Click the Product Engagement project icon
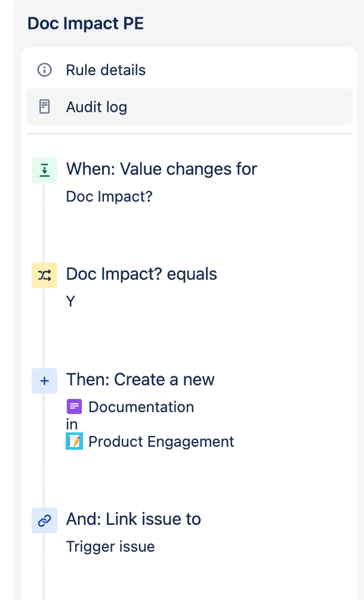 click(x=74, y=441)
